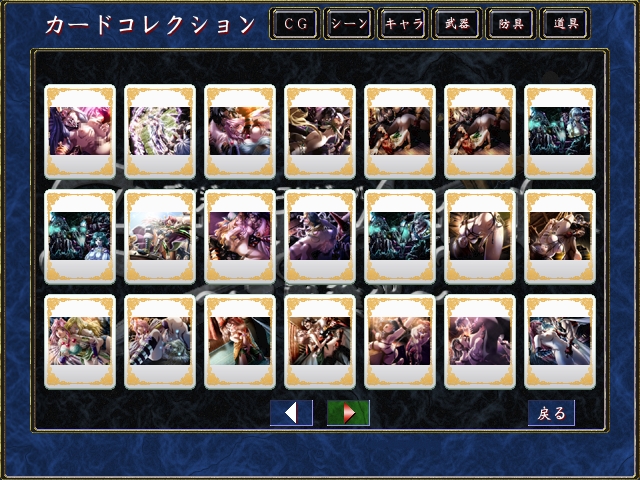Open the last card in the middle row
640x480 pixels.
tap(560, 237)
